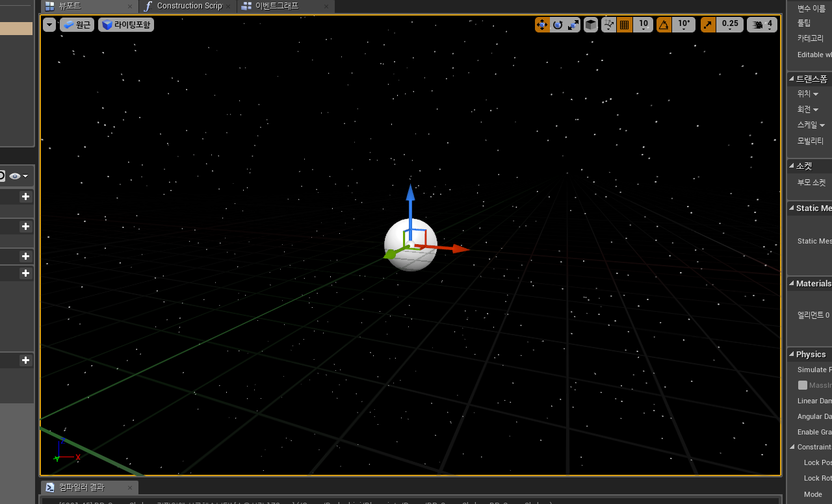Collapse the Materials section
Viewport: 832px width, 504px height.
click(792, 284)
